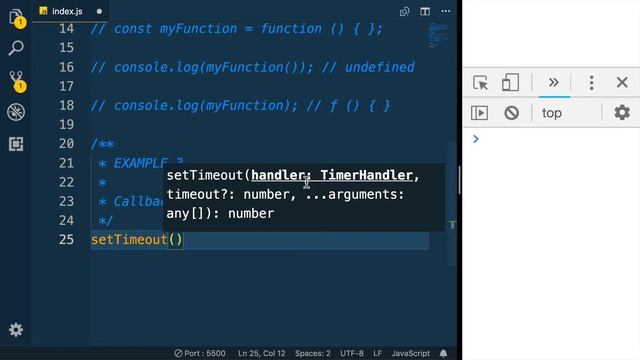Open editor More Actions ellipsis menu
Viewport: 640px width, 360px height.
[x=446, y=11]
